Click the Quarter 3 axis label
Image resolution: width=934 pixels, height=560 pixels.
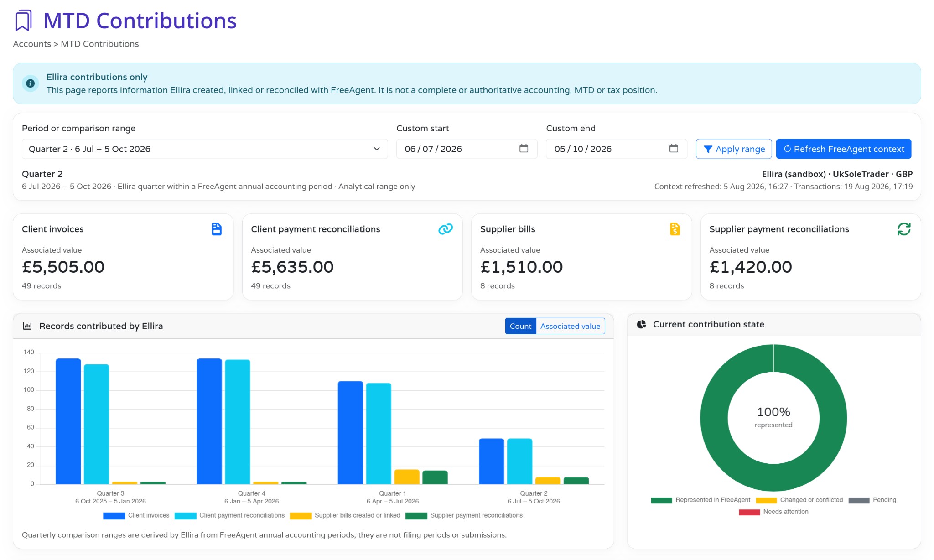coord(110,497)
